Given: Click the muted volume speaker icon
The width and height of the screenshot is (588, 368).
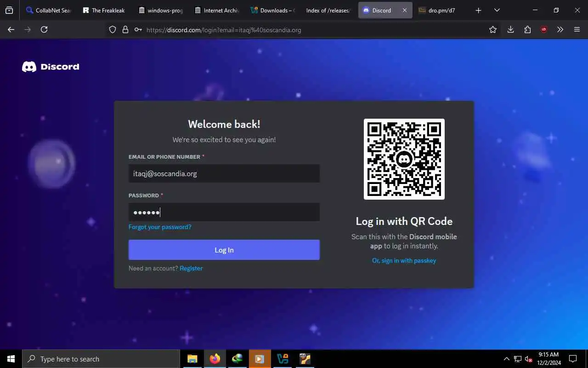Looking at the screenshot, I should [x=529, y=359].
